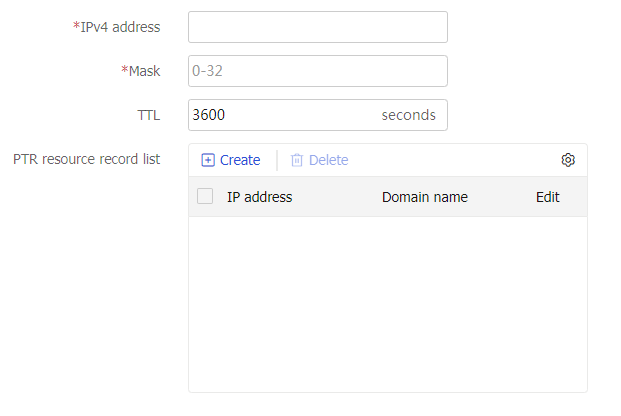Click the plus icon beside Create
The image size is (621, 416).
(x=208, y=160)
